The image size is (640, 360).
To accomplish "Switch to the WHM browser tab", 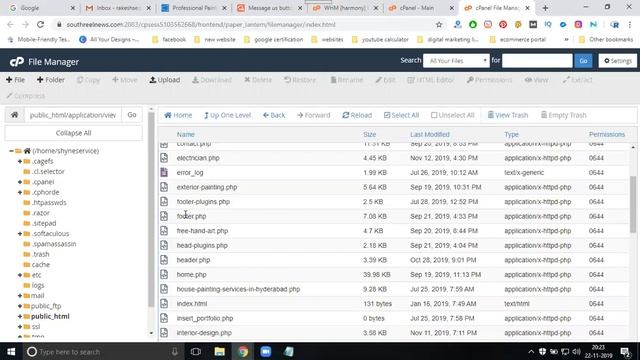I will (x=345, y=8).
